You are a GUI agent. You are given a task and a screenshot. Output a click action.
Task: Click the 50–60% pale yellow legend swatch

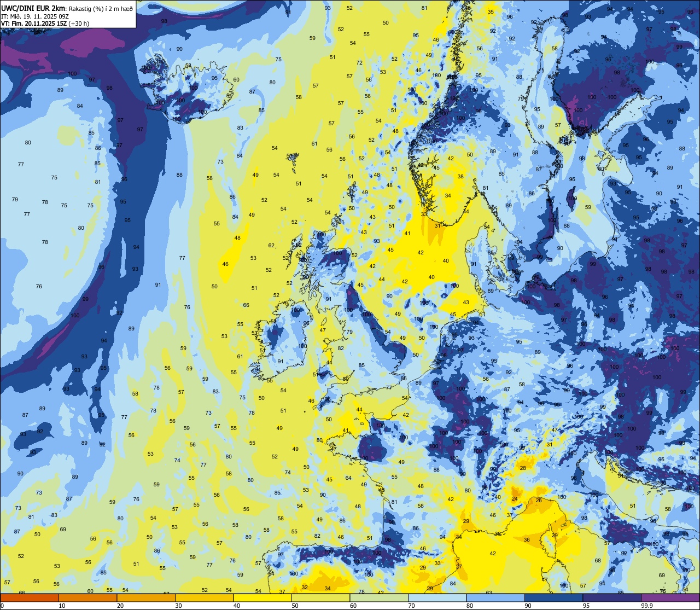point(320,598)
